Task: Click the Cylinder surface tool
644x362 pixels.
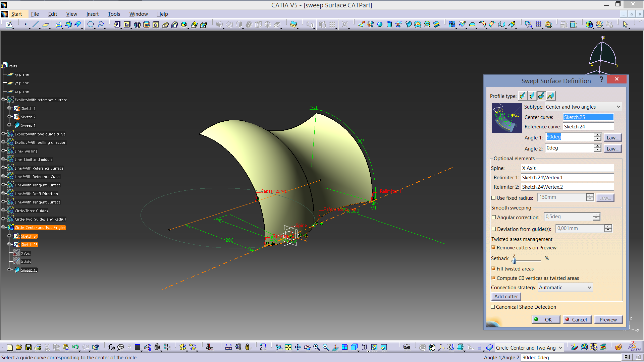Action: (x=389, y=24)
